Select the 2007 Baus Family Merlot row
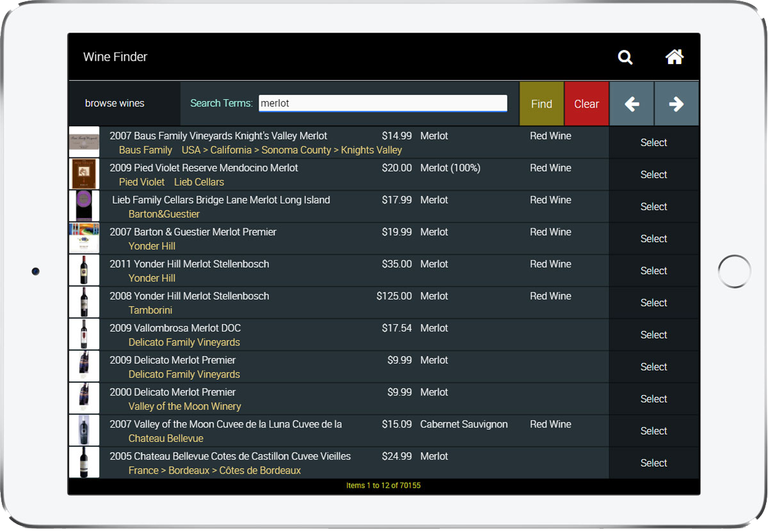768x532 pixels. 653,143
